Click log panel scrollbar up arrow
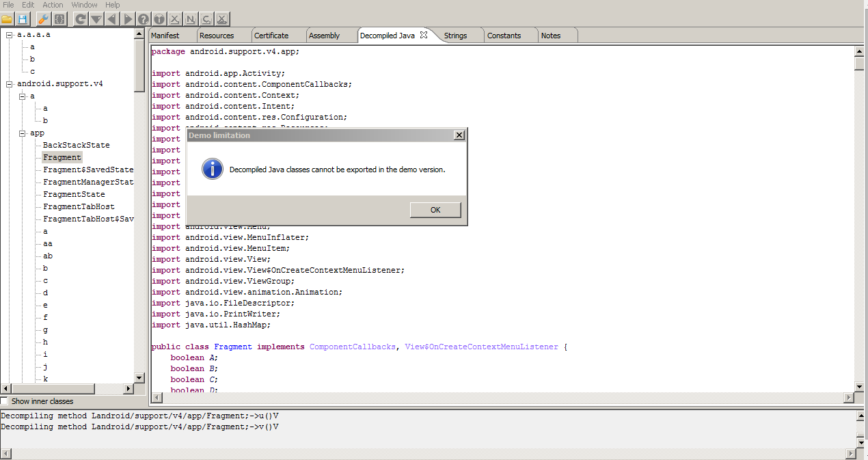The height and width of the screenshot is (460, 868). click(x=860, y=415)
